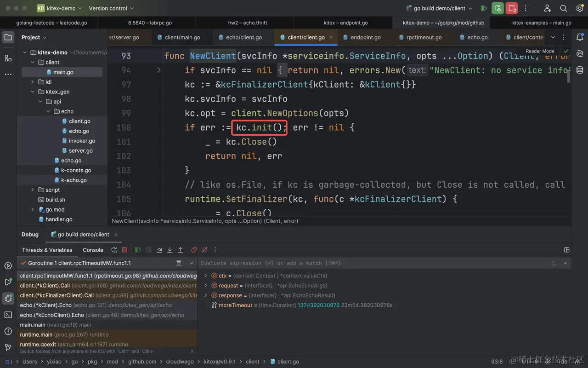Viewport: 588px width, 368px height.
Task: Toggle Reader Mode in the editor
Action: pos(540,51)
